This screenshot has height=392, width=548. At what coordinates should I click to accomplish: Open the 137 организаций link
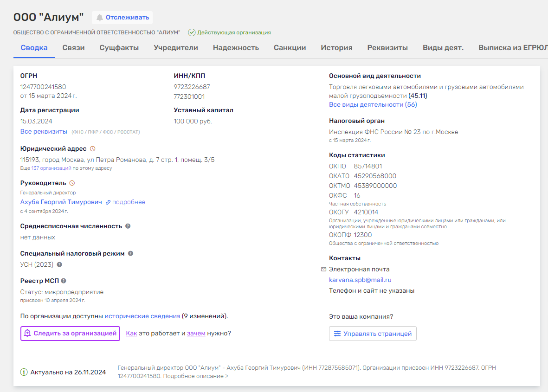tap(52, 168)
